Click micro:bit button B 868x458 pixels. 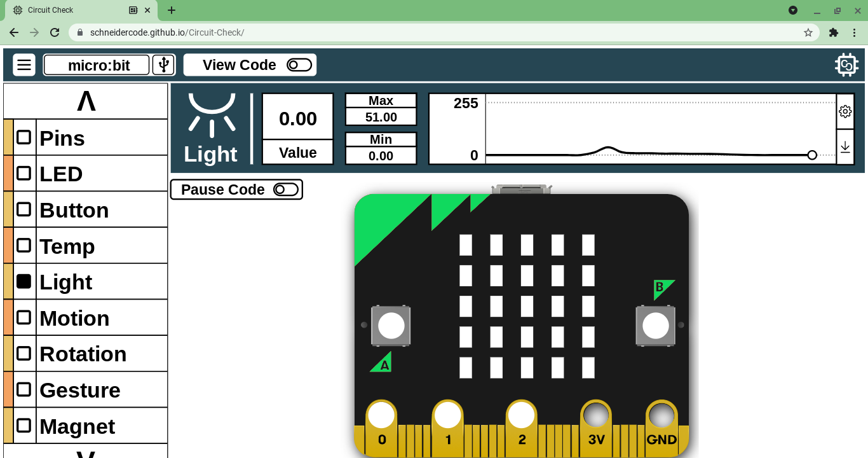point(655,326)
